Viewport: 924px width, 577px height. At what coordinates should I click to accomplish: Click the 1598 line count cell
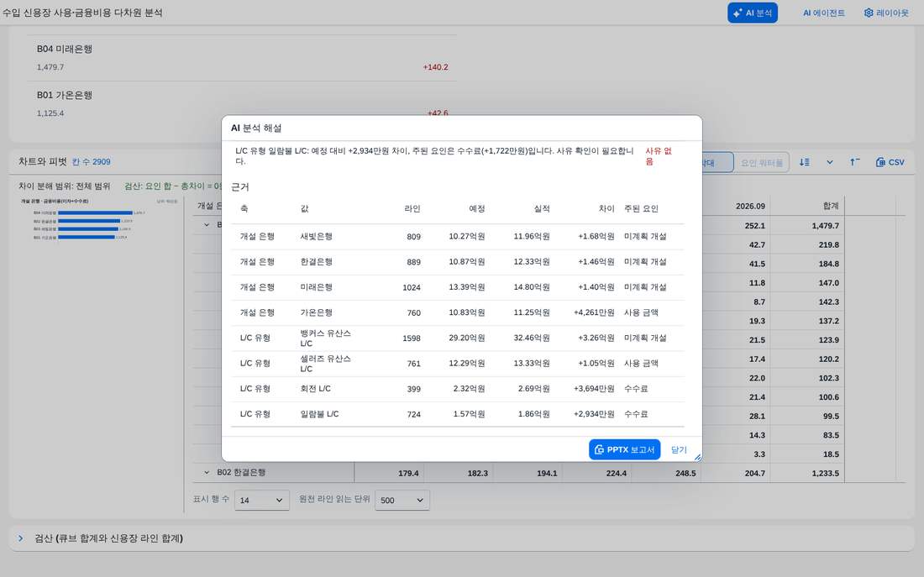(x=412, y=338)
